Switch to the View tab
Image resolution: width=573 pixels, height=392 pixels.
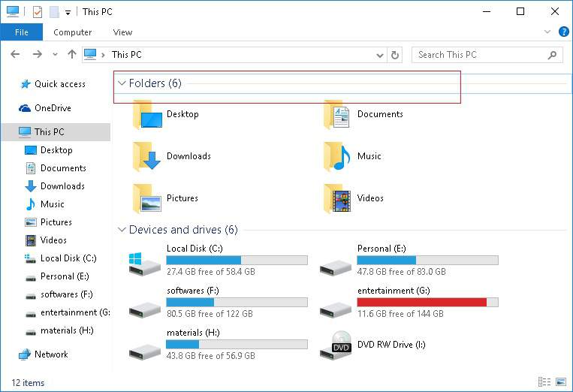click(122, 32)
